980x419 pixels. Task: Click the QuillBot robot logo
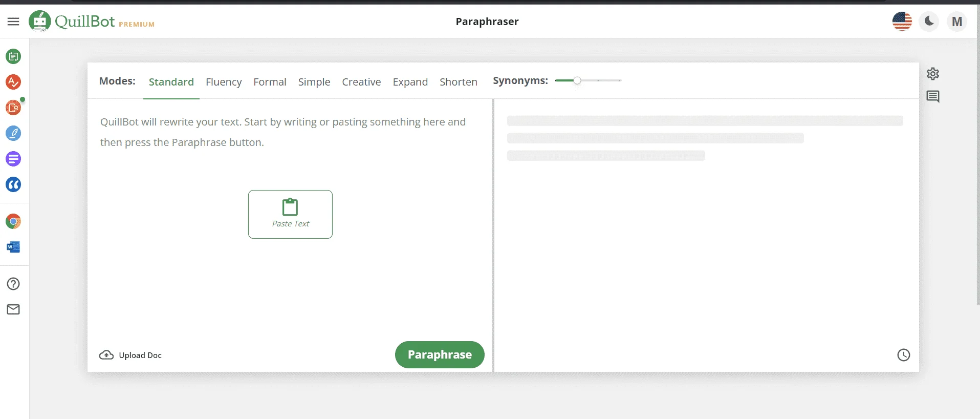pos(40,21)
